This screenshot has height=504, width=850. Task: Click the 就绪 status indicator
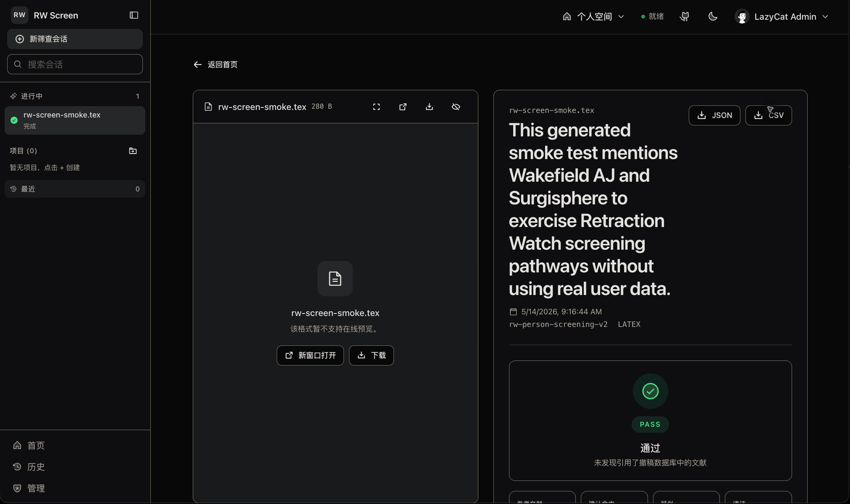pyautogui.click(x=652, y=16)
